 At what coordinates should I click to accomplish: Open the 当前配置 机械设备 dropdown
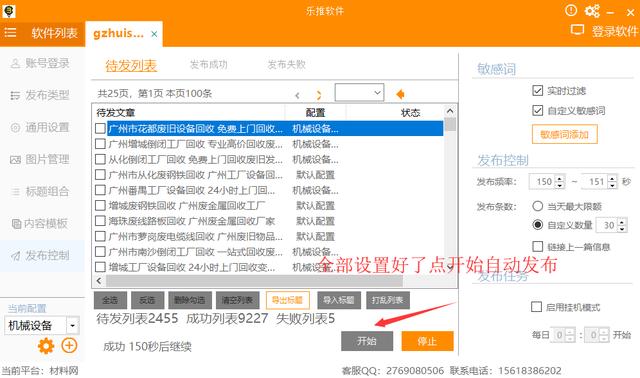coord(42,325)
